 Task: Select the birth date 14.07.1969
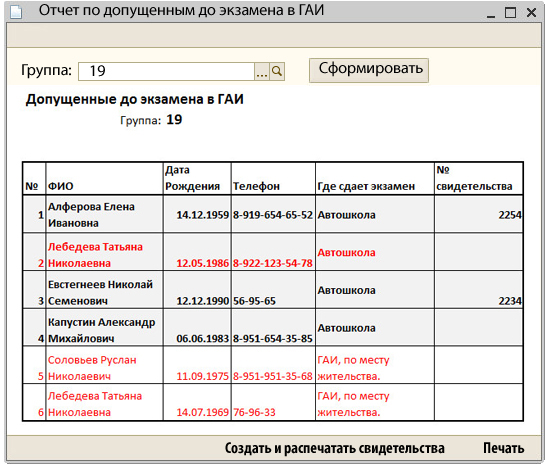pyautogui.click(x=203, y=413)
